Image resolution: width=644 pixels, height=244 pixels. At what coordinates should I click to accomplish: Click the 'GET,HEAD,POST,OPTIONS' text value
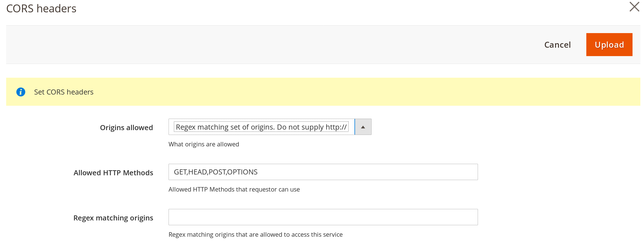coord(216,172)
